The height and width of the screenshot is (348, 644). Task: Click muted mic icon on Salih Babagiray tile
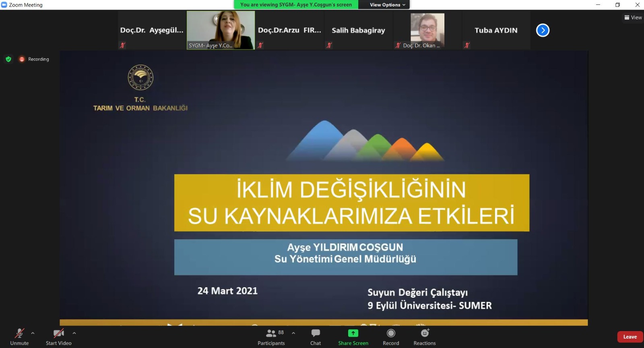point(329,45)
